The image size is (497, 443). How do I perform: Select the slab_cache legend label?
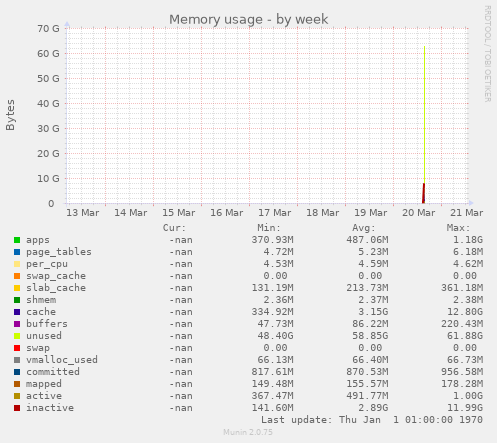56,288
